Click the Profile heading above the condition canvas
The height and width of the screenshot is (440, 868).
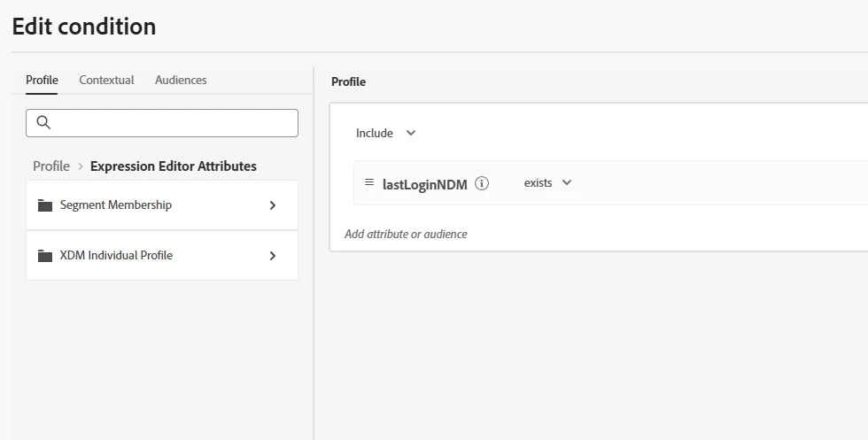coord(348,81)
